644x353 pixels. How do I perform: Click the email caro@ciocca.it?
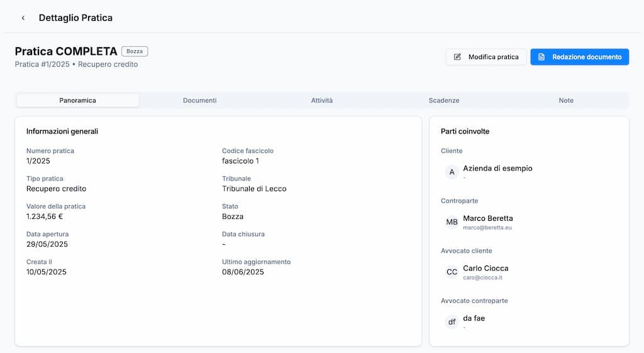[482, 277]
